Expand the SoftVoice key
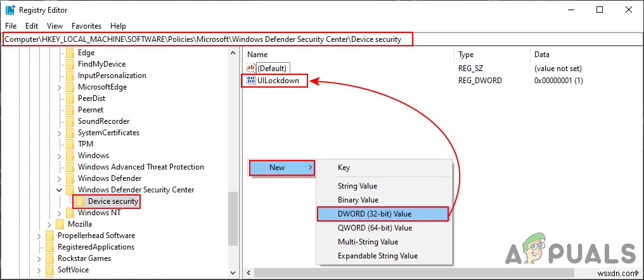This screenshot has width=644, height=280. tap(39, 270)
